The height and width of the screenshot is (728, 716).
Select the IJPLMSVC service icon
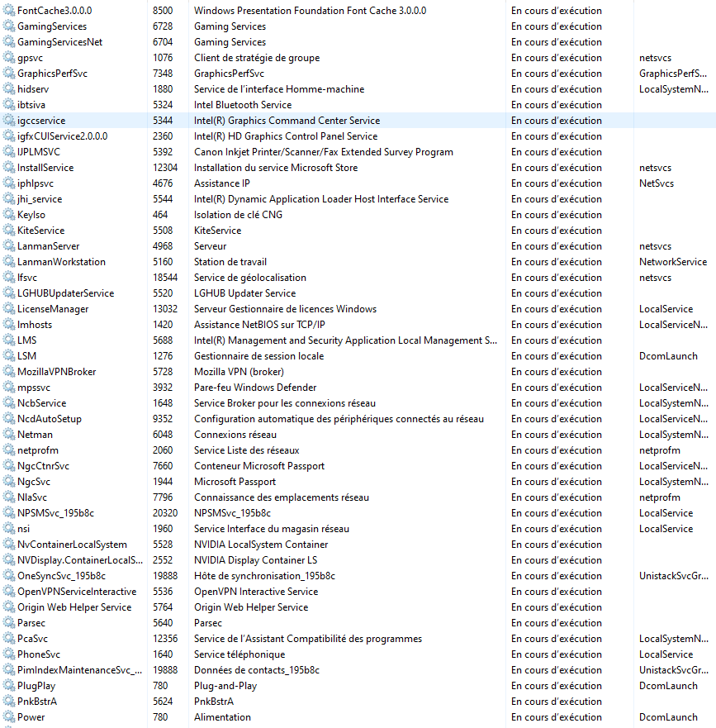coord(9,152)
